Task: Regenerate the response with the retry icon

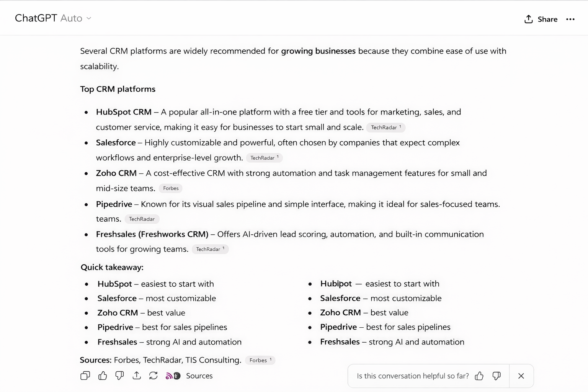Action: pyautogui.click(x=153, y=376)
